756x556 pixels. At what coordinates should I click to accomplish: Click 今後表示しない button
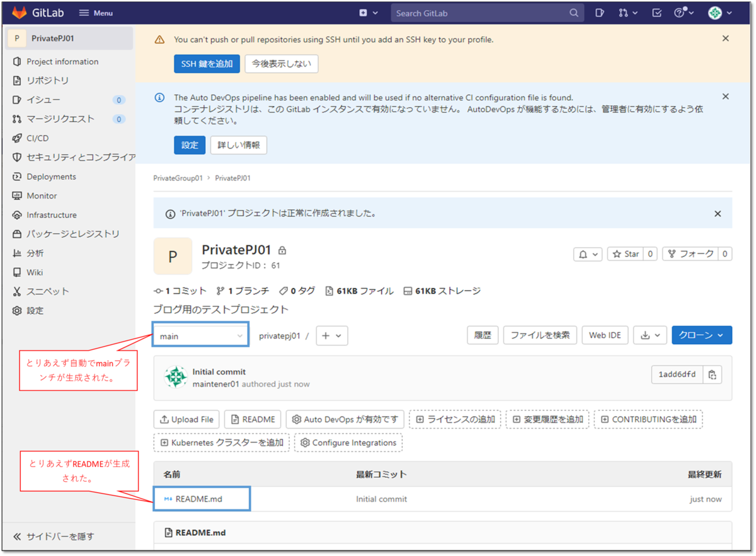point(282,64)
